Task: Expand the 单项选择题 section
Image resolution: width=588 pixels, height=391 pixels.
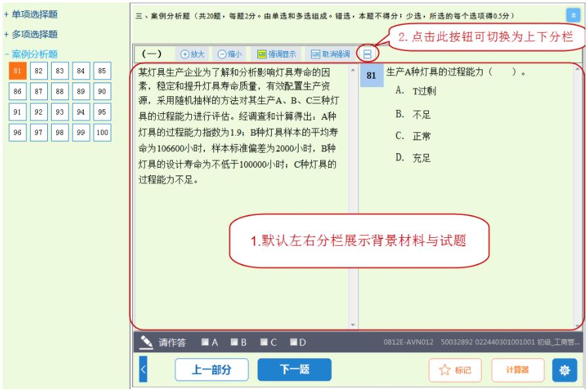Action: [x=31, y=14]
